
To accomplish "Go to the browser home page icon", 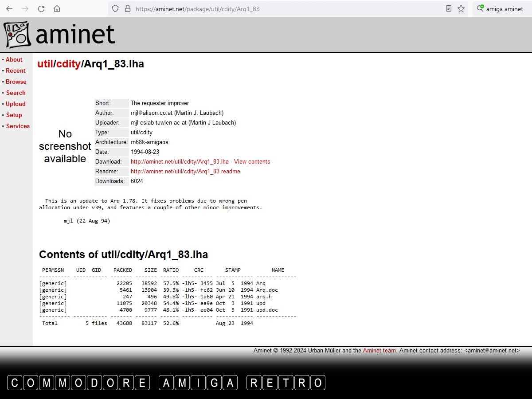I will point(57,8).
